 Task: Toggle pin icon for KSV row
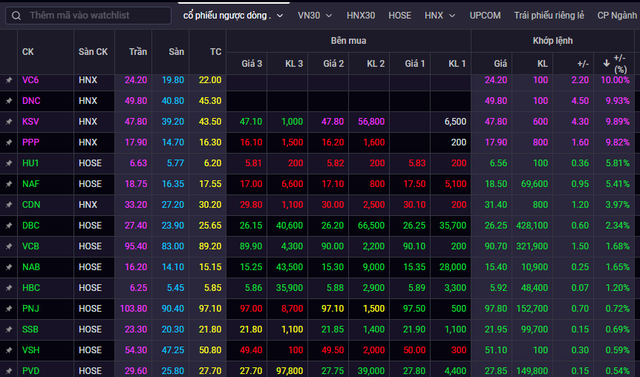click(9, 122)
